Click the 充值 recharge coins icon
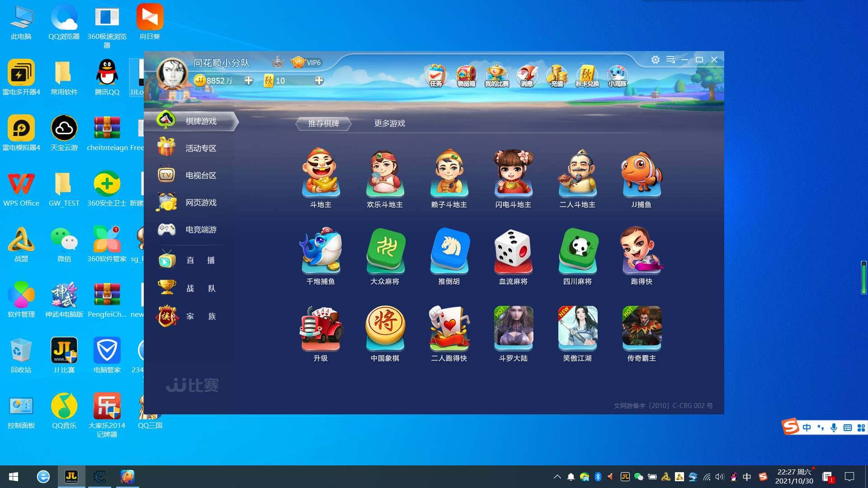 (557, 75)
